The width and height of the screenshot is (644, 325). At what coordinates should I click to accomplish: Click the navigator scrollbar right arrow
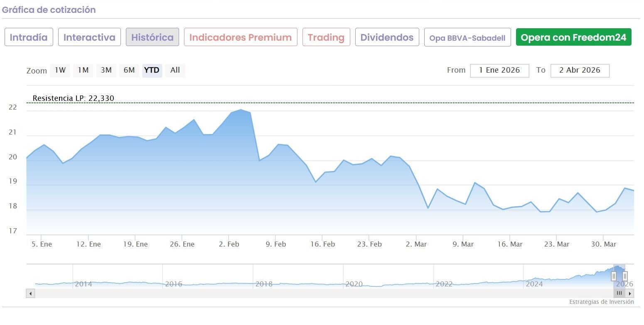630,293
